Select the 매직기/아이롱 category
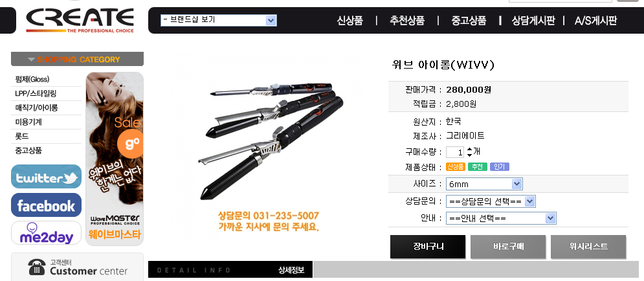 click(x=36, y=107)
